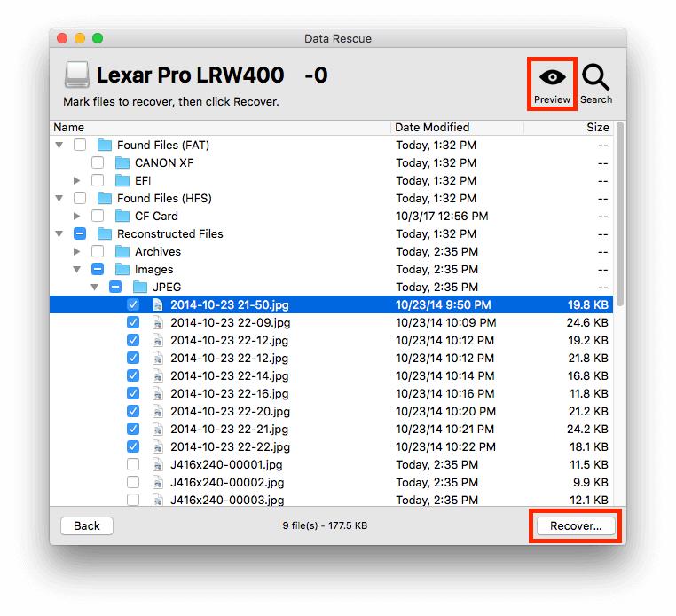Select the Reconstructed Files folder icon

tap(105, 233)
